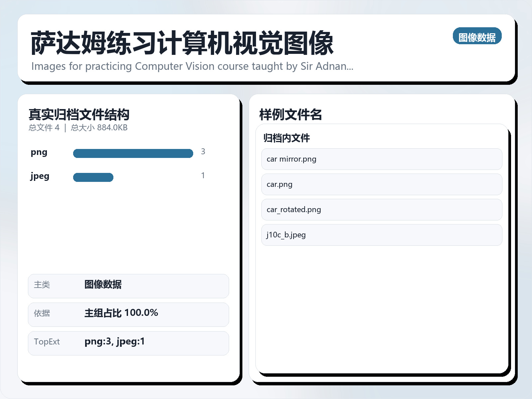532x399 pixels.
Task: Click the English subtitle about Computer Vision course
Action: [192, 66]
